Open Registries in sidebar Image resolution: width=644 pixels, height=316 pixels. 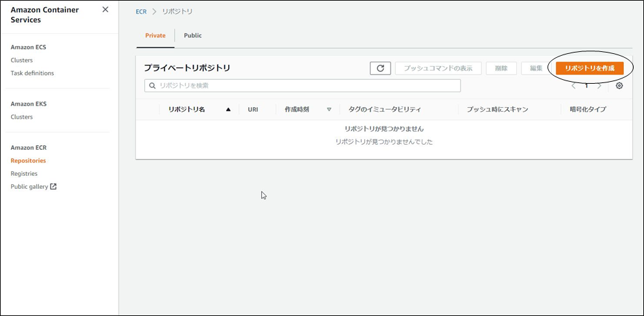[x=24, y=174]
